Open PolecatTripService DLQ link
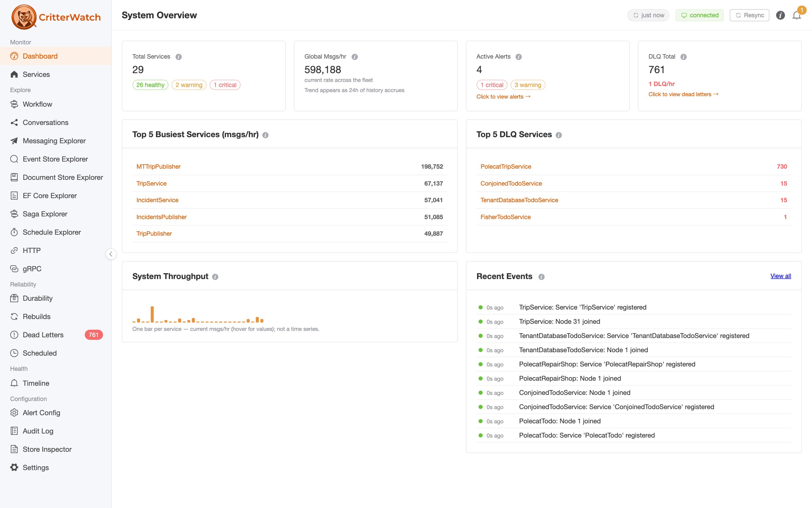 pos(505,167)
